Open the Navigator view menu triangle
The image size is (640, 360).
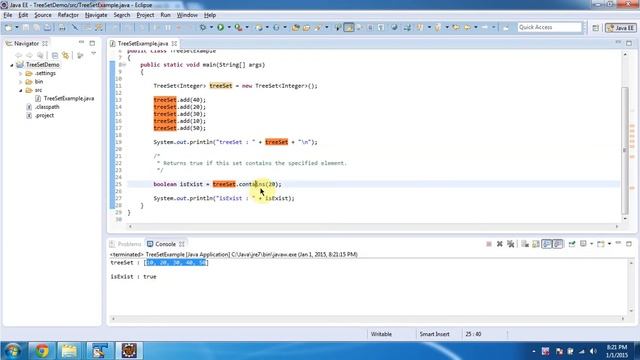pyautogui.click(x=93, y=54)
